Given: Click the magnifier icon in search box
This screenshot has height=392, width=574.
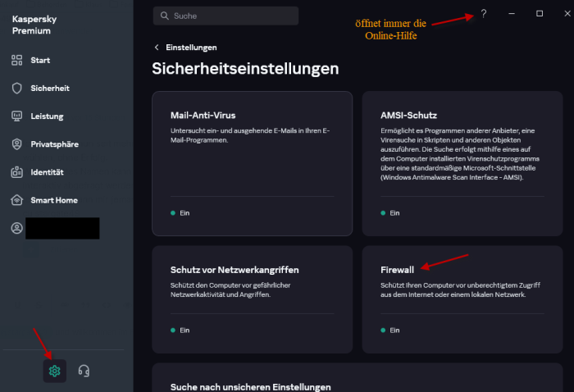Looking at the screenshot, I should pos(164,16).
